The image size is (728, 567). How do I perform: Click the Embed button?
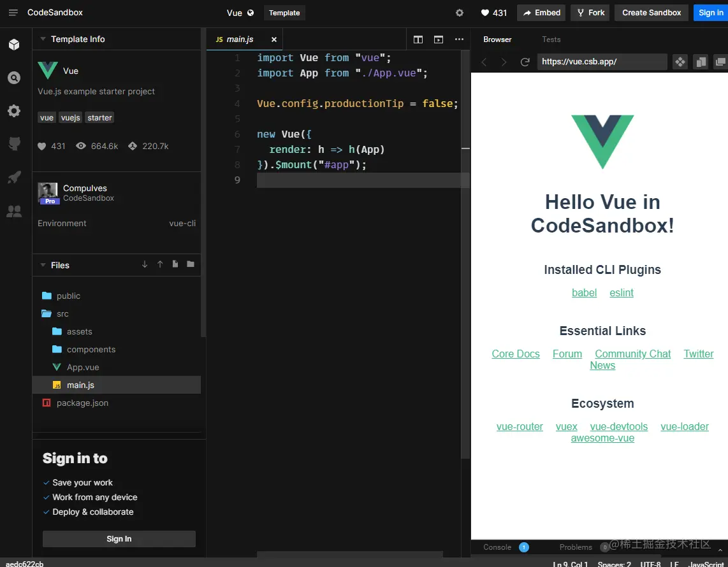(x=541, y=13)
